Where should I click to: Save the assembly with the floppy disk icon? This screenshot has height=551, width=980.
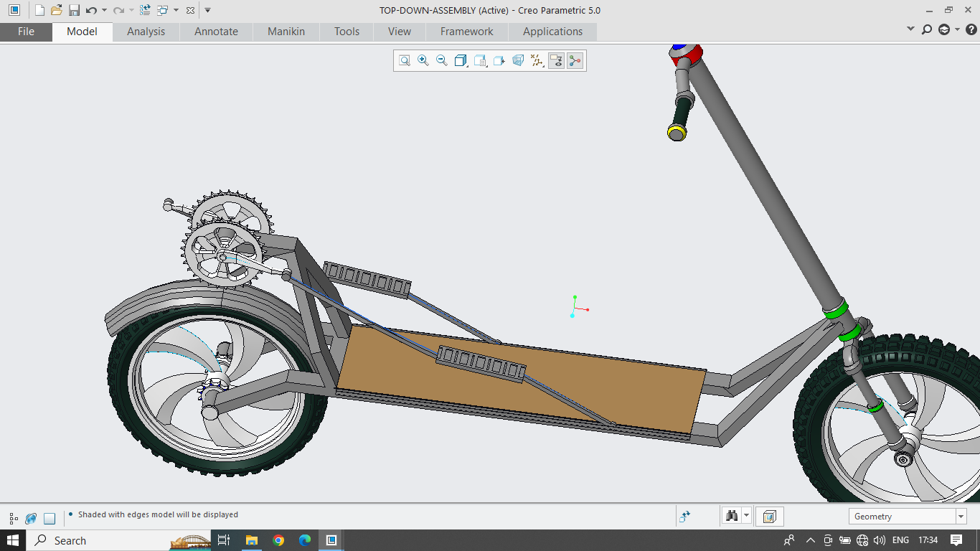click(x=74, y=10)
